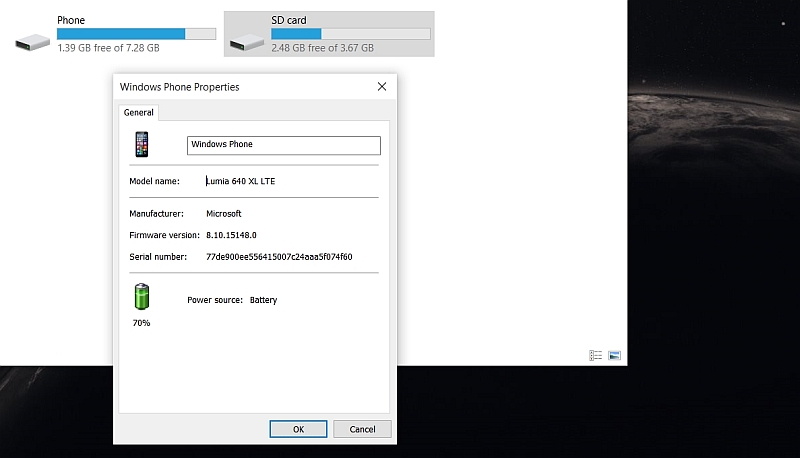Click the SD card storage usage bar

(x=351, y=34)
